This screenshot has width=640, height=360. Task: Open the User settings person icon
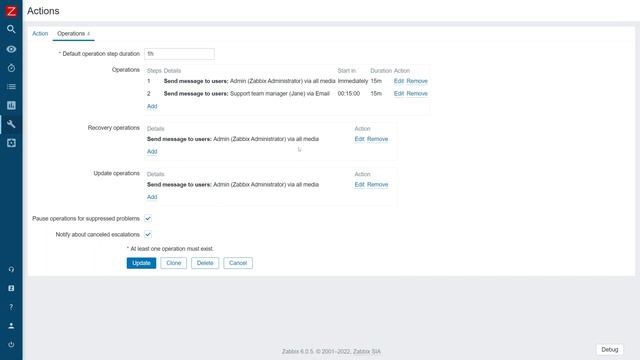point(11,326)
